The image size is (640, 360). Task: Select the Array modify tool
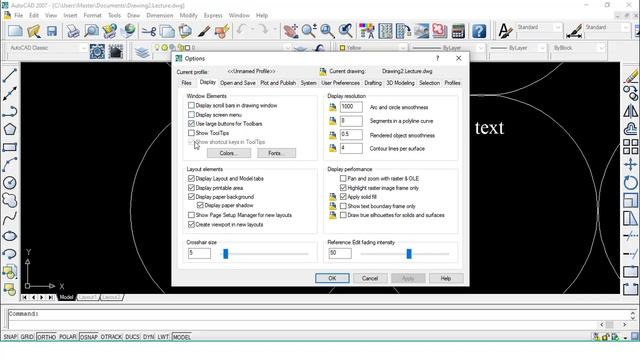click(631, 147)
